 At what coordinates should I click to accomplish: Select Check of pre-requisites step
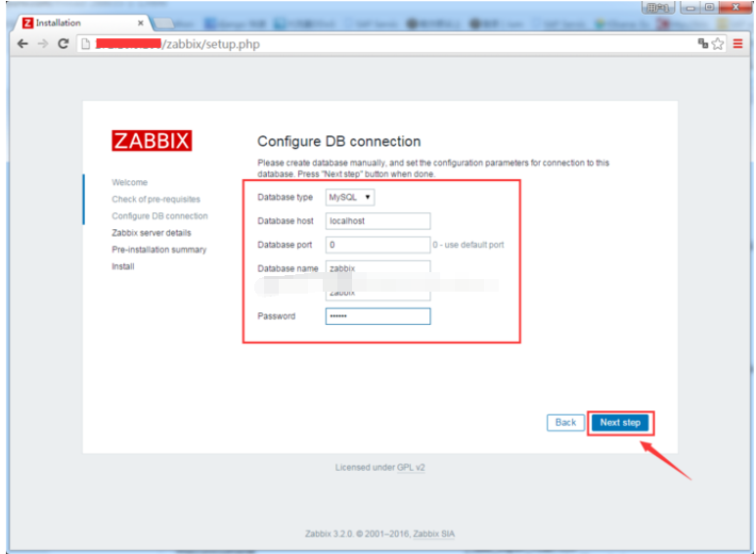pos(156,200)
